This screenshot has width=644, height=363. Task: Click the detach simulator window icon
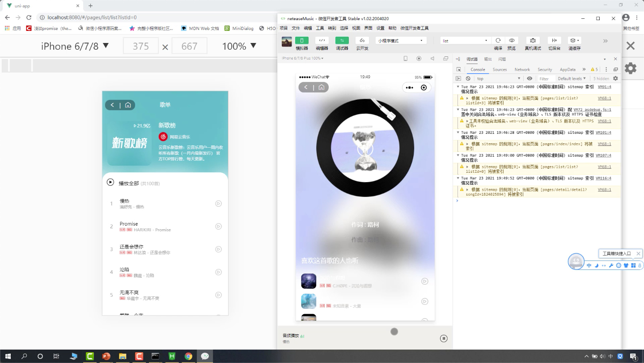click(446, 59)
